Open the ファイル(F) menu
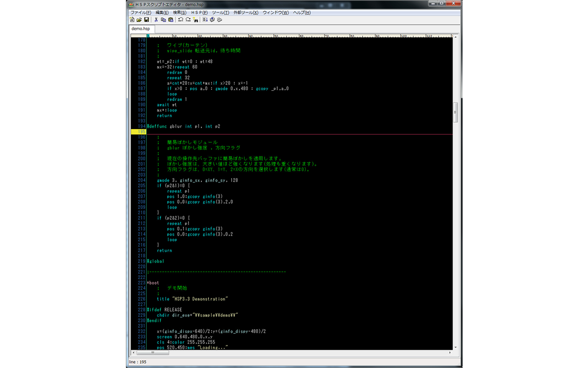The height and width of the screenshot is (368, 588). point(141,12)
